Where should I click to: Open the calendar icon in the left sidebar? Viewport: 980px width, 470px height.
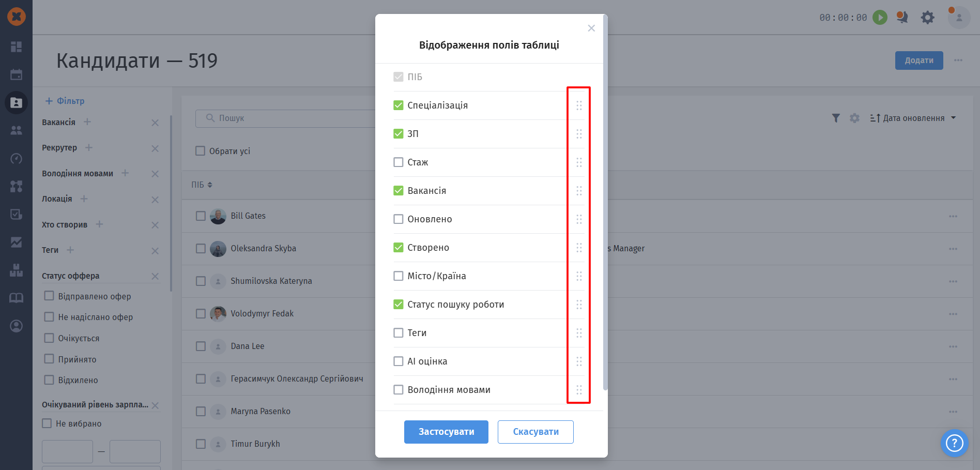tap(16, 74)
